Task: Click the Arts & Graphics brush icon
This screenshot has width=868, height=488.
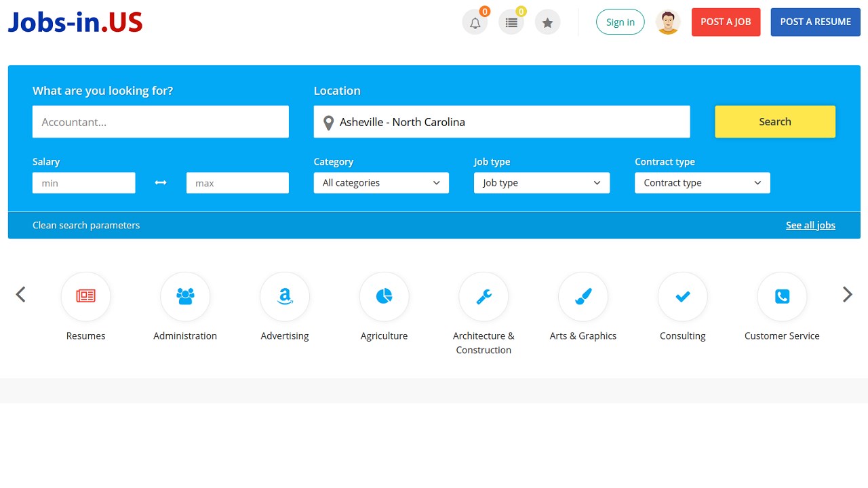Action: (x=583, y=296)
